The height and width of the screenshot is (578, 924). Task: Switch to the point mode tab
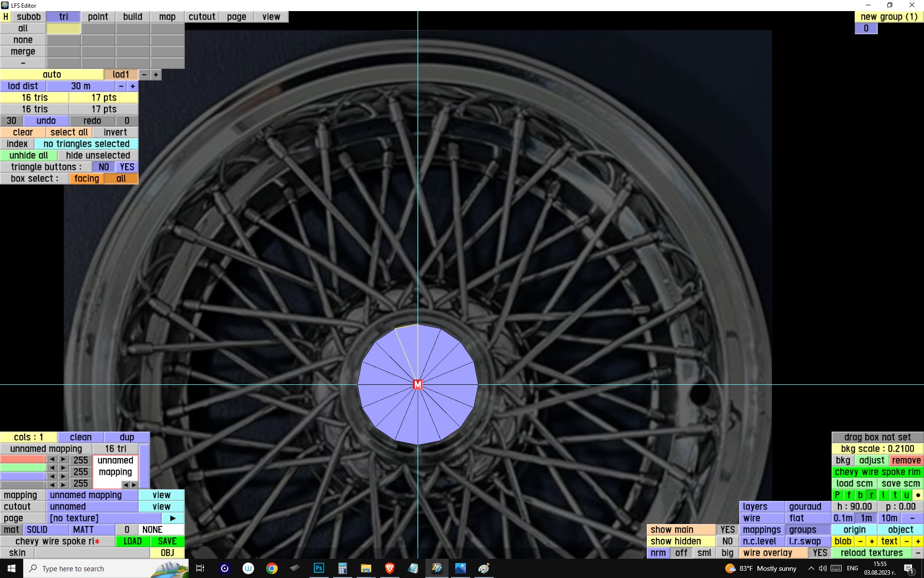pos(98,17)
